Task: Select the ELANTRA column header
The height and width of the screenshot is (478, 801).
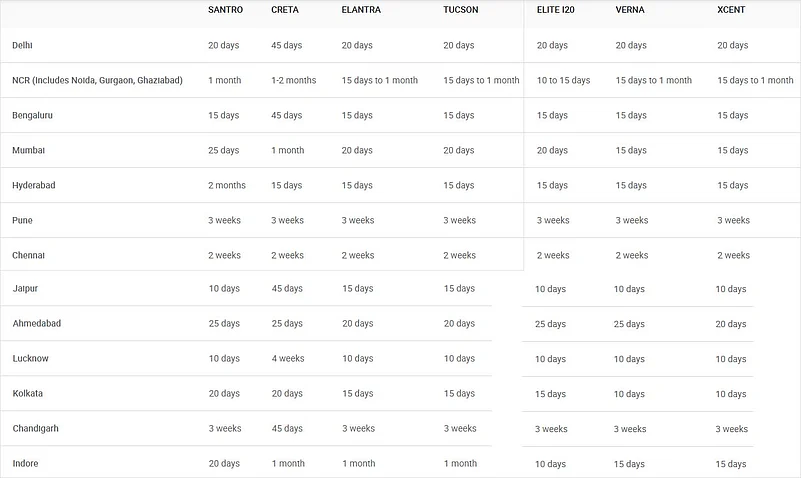Action: pos(360,10)
